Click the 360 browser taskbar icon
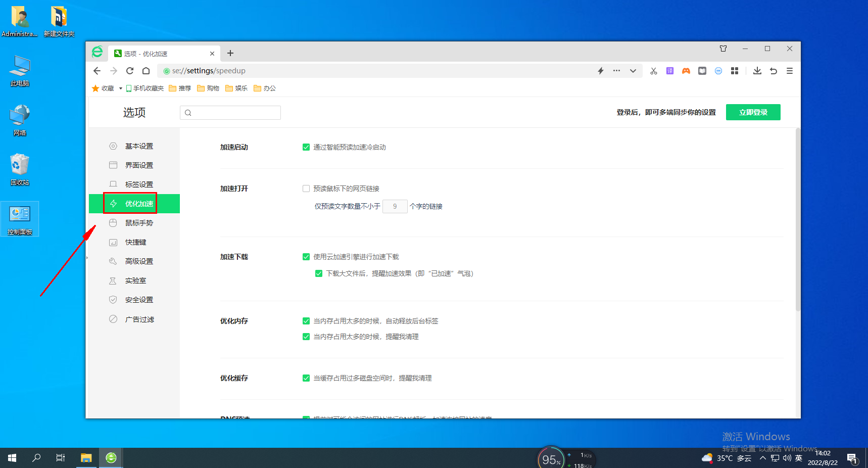Screen dimensions: 868x468 pos(111,458)
